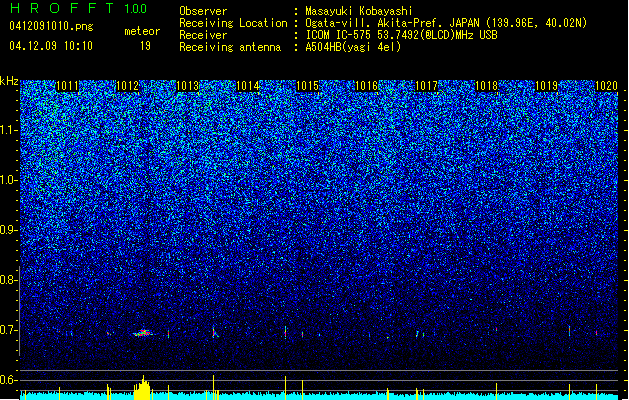
Task: Select the ICOM IC-575 receiver description
Action: point(401,35)
